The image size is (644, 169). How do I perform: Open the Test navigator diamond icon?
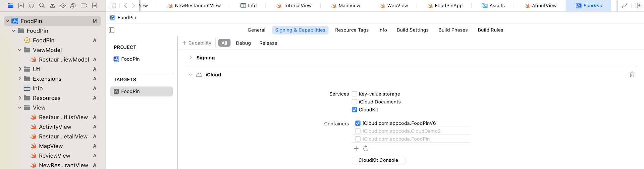click(63, 5)
